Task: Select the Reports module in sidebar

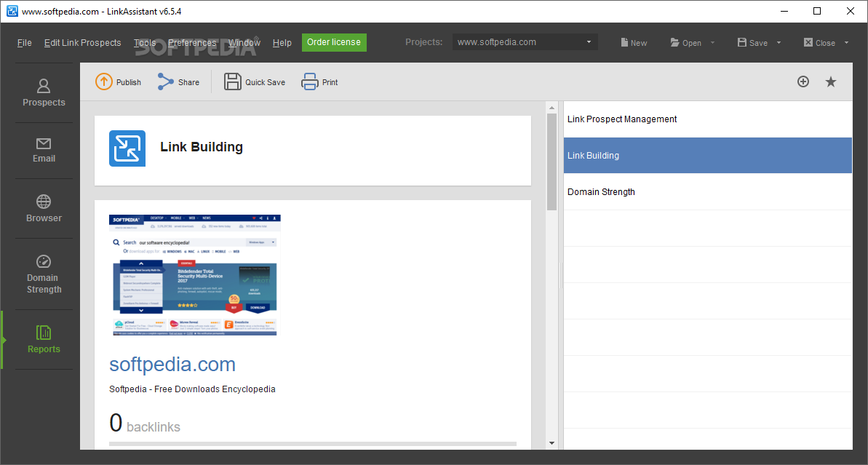Action: pos(44,340)
